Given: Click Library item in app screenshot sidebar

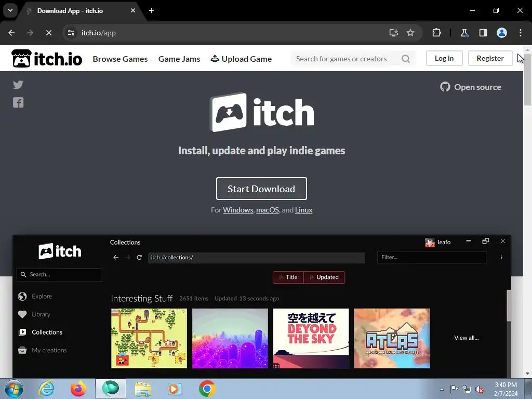Looking at the screenshot, I should tap(34, 314).
